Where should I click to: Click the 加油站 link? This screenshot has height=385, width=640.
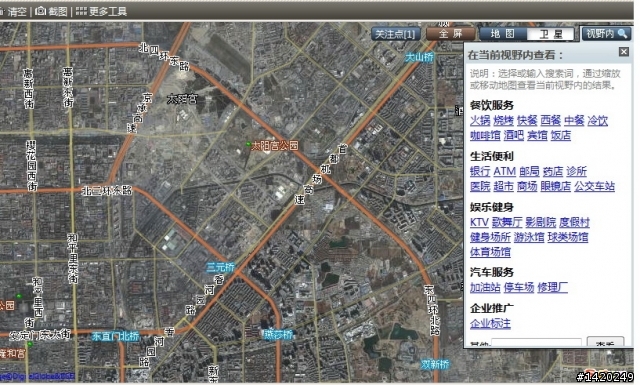click(485, 287)
